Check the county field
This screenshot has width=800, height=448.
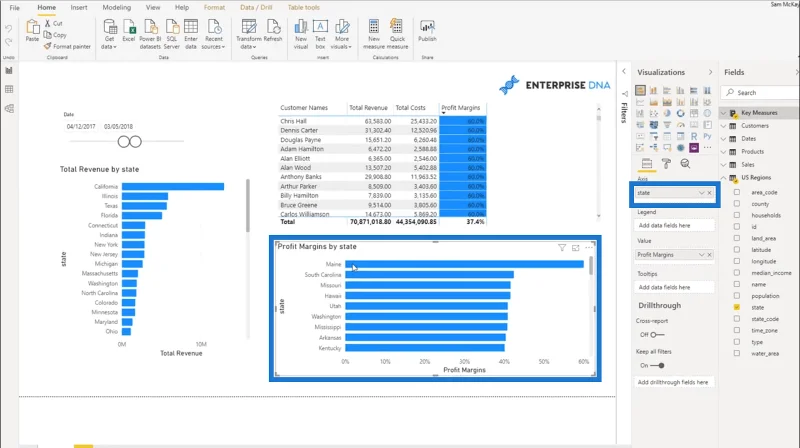pyautogui.click(x=737, y=204)
